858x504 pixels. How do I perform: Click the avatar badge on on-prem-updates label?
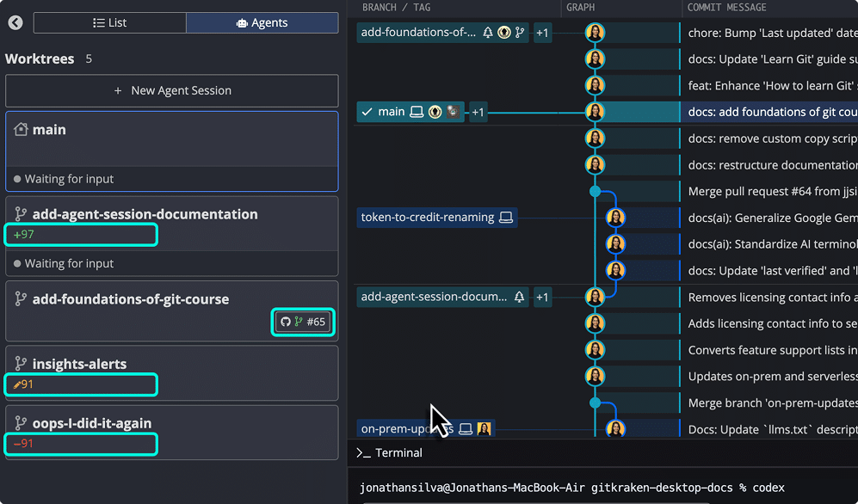[483, 428]
